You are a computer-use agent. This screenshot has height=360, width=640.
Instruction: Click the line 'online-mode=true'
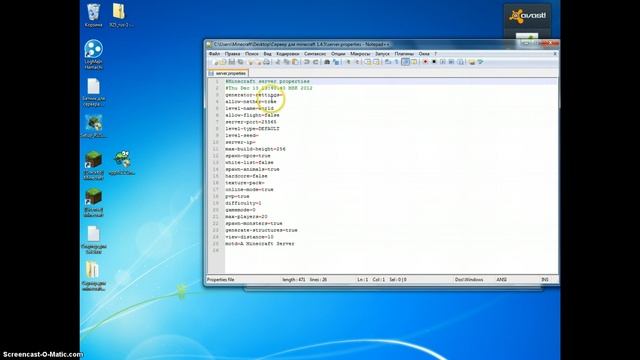point(249,189)
